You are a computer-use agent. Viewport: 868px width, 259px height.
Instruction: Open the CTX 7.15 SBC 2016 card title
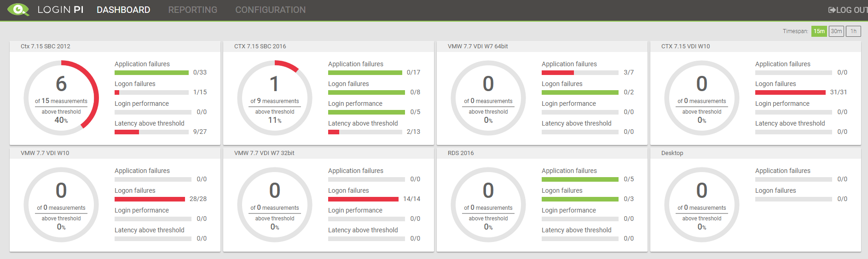click(260, 46)
